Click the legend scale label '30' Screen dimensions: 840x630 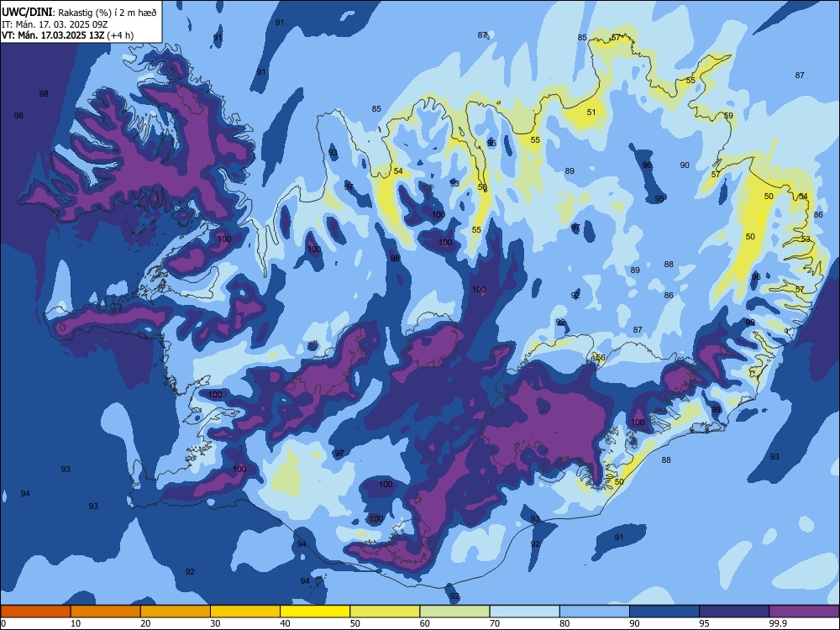tap(215, 623)
